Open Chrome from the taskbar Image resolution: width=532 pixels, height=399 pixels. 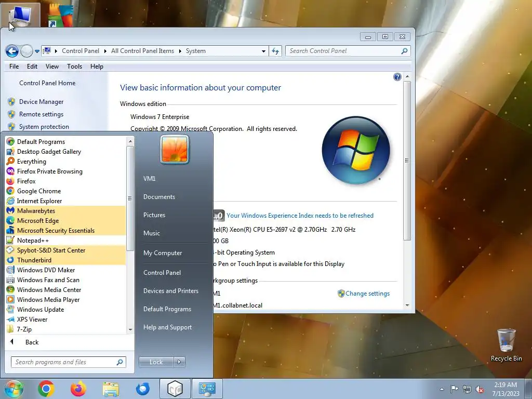tap(46, 389)
